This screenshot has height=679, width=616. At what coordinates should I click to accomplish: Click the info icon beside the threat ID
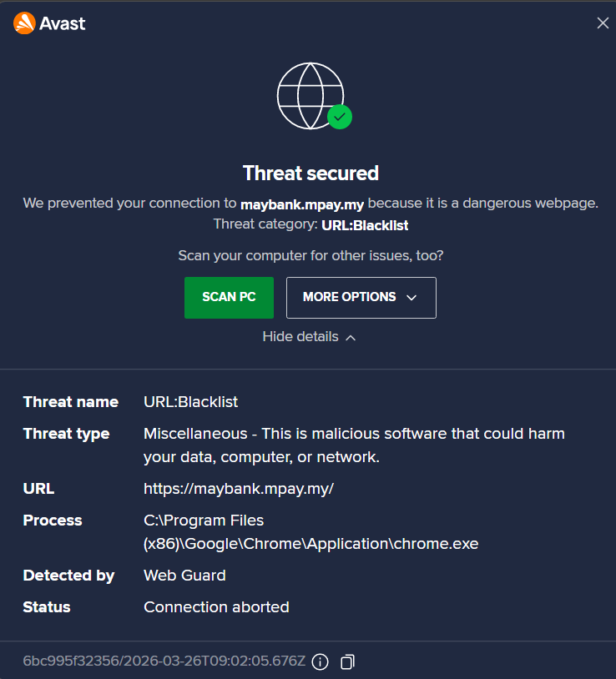click(x=320, y=661)
